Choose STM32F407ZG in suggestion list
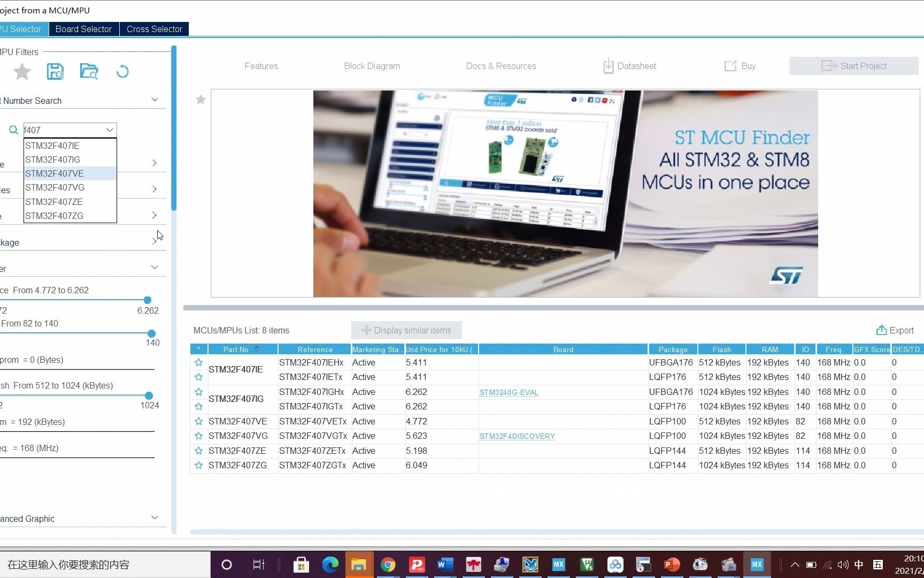The height and width of the screenshot is (578, 924). (x=70, y=216)
